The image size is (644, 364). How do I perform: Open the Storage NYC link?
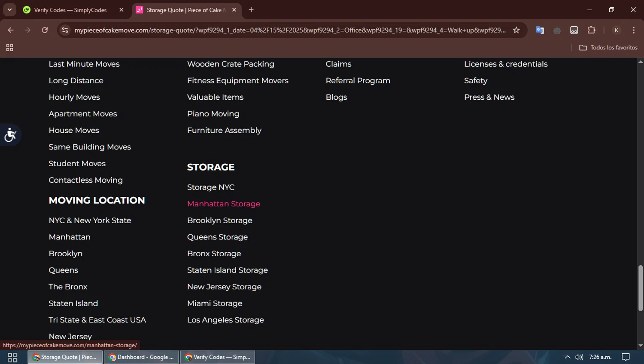point(211,187)
